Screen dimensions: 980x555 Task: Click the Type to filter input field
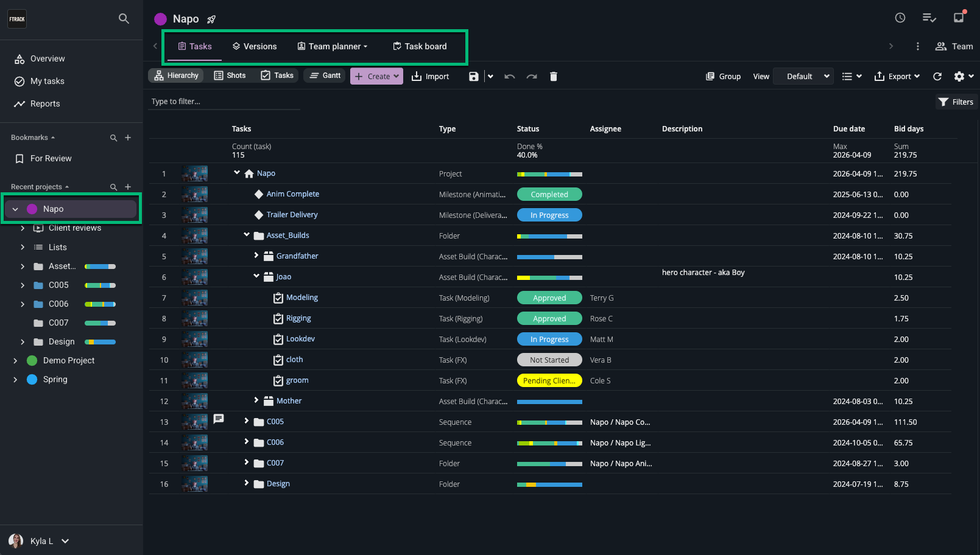[224, 102]
